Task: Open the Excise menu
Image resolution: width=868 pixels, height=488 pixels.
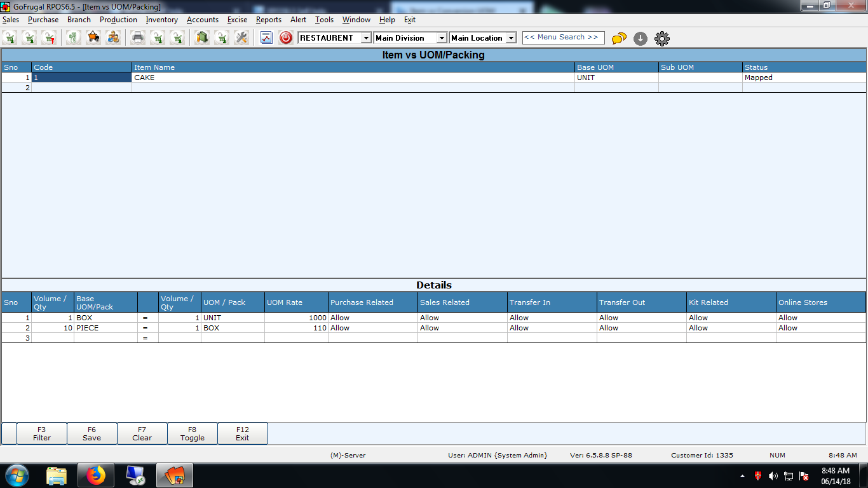Action: tap(238, 20)
